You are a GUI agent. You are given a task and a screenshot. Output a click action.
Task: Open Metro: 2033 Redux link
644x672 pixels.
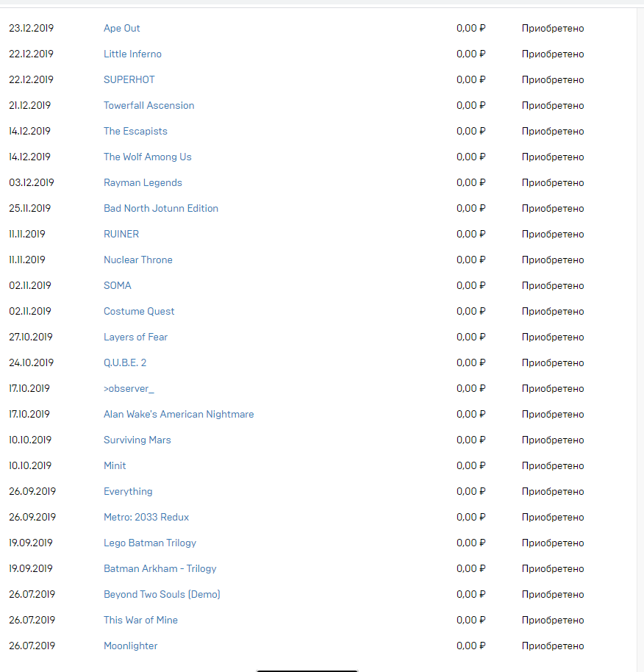click(x=146, y=517)
